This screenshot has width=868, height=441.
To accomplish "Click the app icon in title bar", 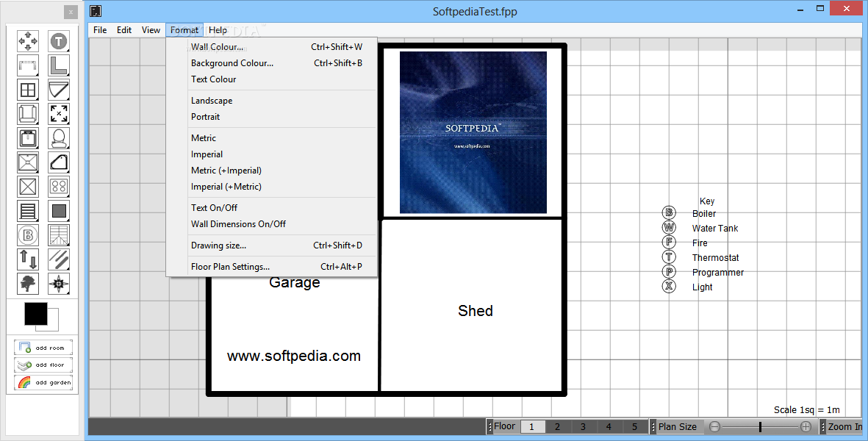I will click(x=96, y=10).
